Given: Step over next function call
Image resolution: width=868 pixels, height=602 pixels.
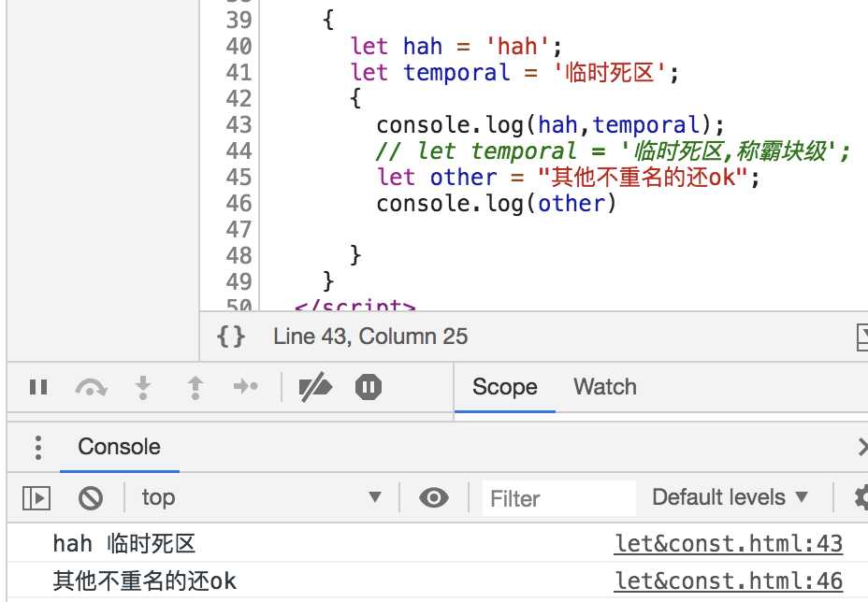Looking at the screenshot, I should (92, 387).
